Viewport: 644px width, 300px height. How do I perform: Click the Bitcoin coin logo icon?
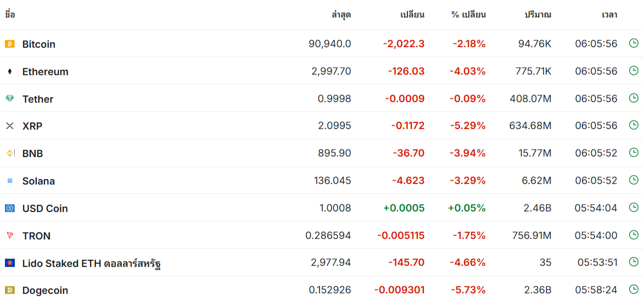click(9, 44)
